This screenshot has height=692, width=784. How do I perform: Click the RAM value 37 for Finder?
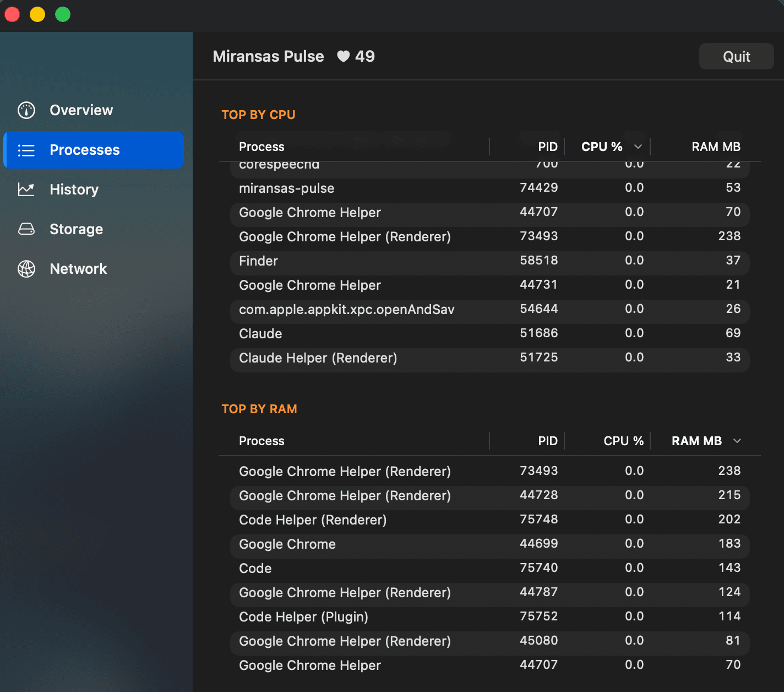pos(733,261)
